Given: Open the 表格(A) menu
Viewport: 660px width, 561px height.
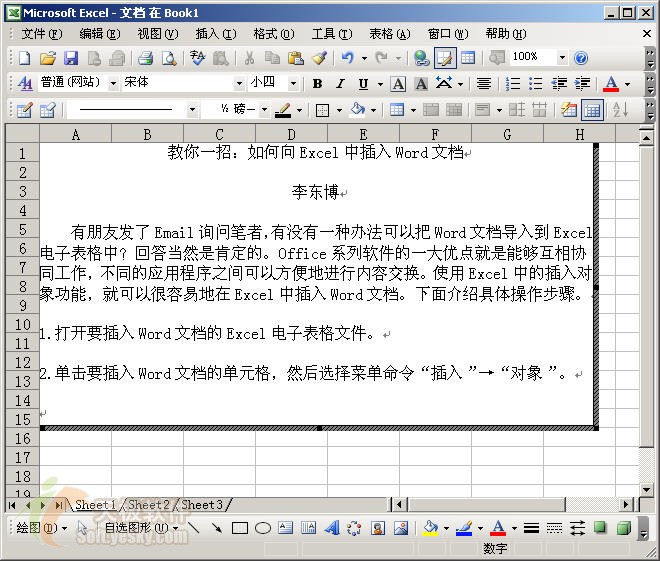Looking at the screenshot, I should (390, 34).
